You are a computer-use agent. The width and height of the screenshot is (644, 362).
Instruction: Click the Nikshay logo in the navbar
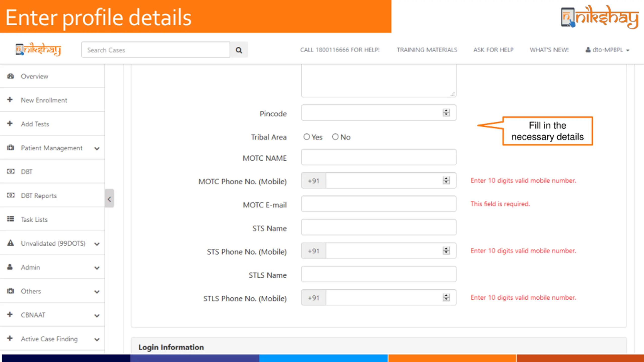[x=38, y=49]
